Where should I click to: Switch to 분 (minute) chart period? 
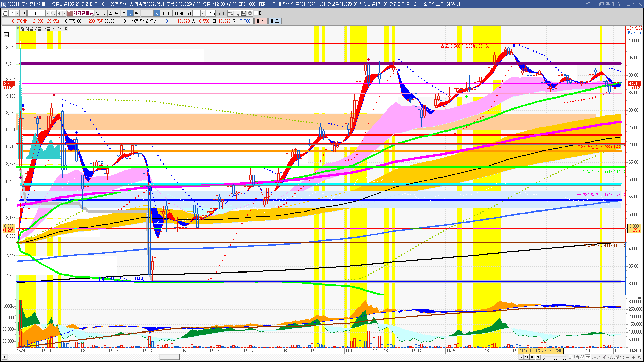coord(124,13)
